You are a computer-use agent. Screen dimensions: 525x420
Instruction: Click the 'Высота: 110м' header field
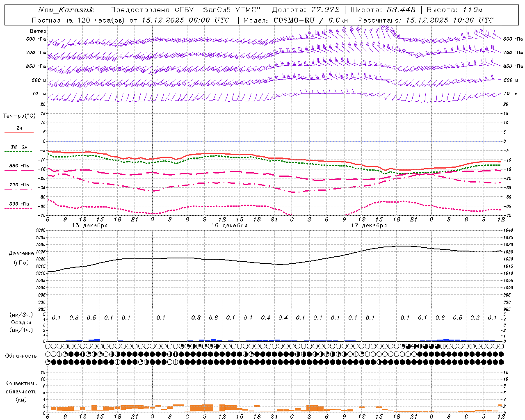454,10
